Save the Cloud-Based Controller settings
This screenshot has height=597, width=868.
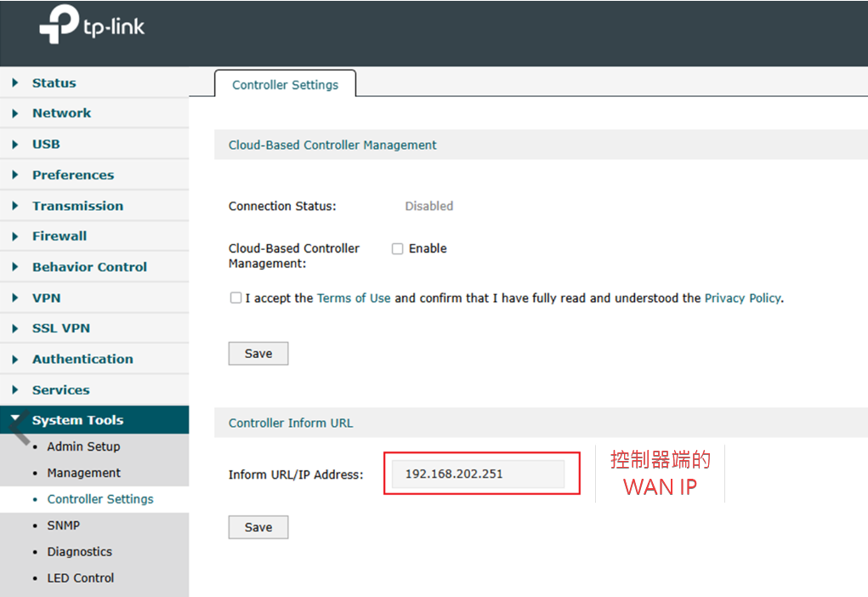[x=258, y=354]
